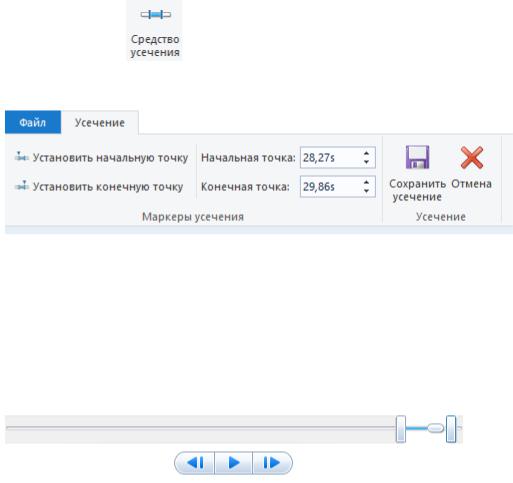
Task: Click Установить начальную точку
Action: 102,157
